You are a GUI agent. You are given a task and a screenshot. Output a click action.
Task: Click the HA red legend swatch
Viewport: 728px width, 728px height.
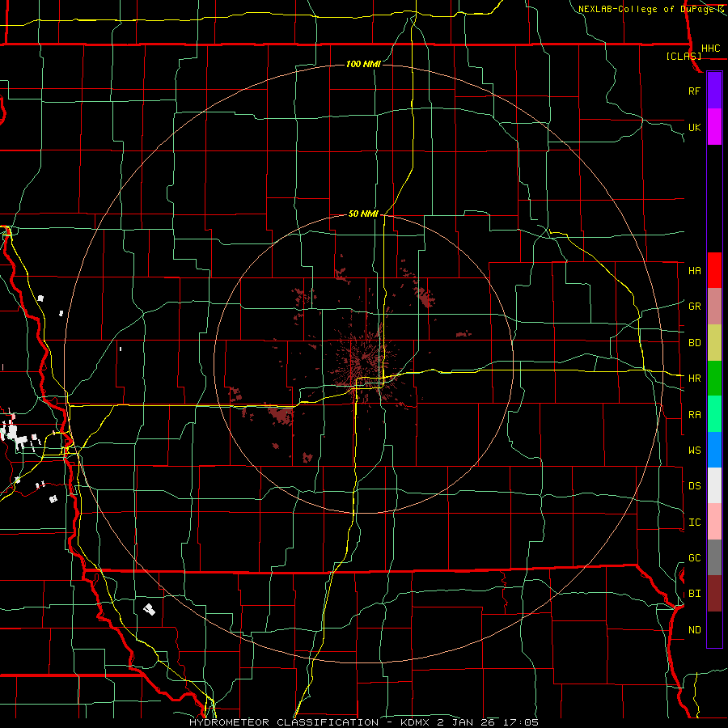pyautogui.click(x=714, y=270)
